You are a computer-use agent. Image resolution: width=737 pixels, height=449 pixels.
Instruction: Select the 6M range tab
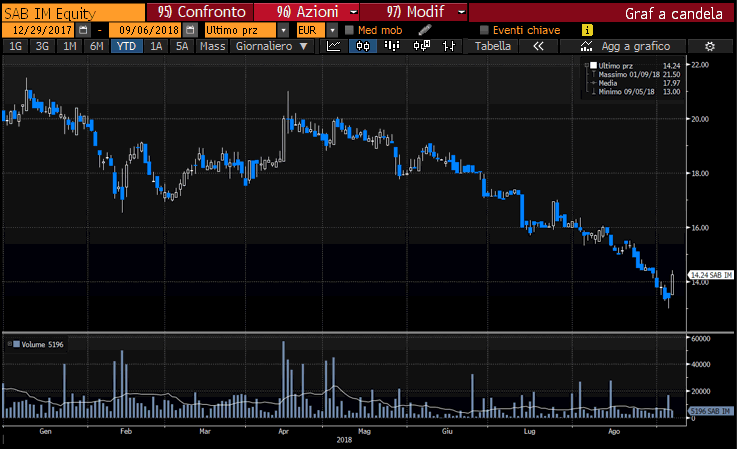coord(96,46)
